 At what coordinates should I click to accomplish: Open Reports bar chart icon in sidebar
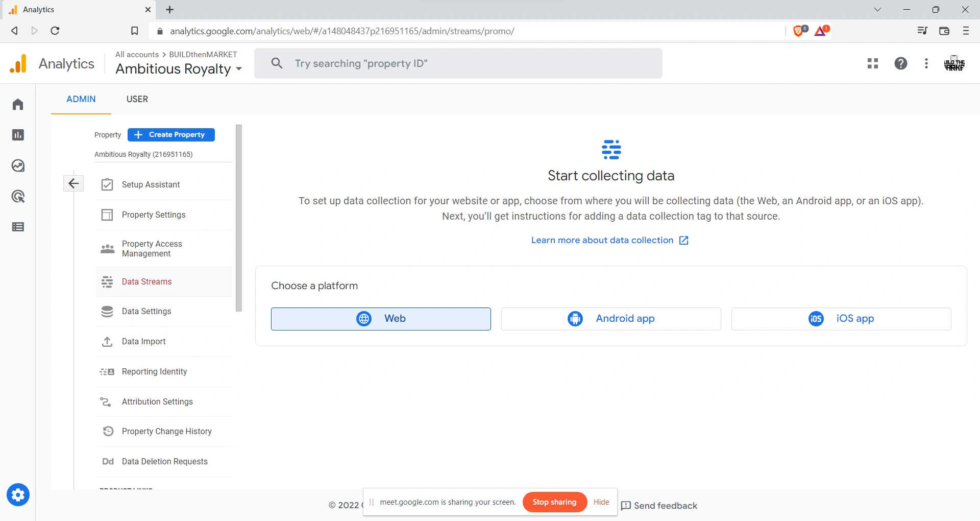click(18, 135)
